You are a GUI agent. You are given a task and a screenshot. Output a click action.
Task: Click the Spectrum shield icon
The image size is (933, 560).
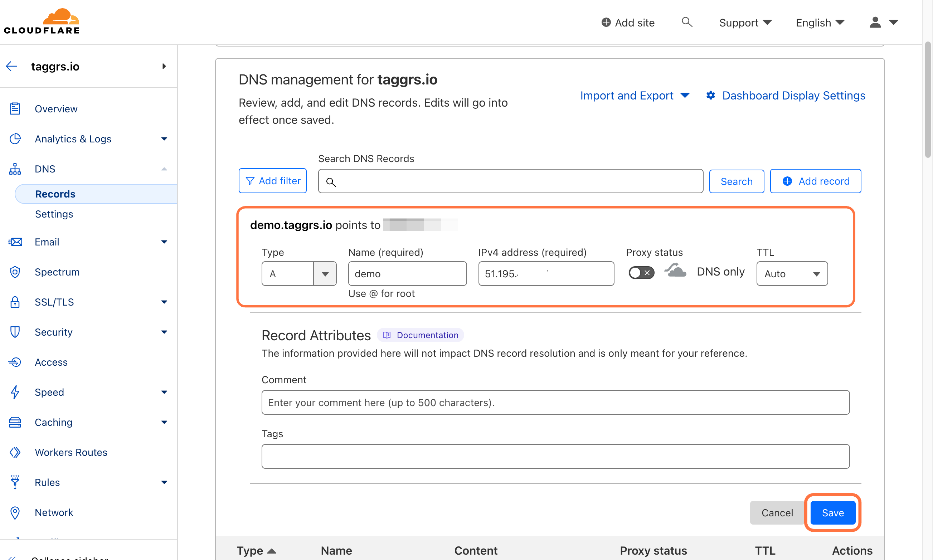tap(15, 272)
